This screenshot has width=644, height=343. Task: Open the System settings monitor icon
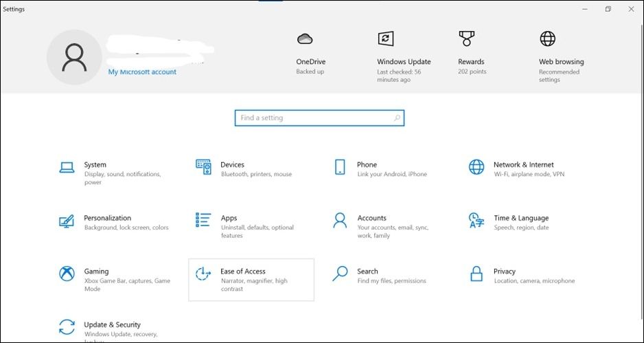pyautogui.click(x=67, y=167)
